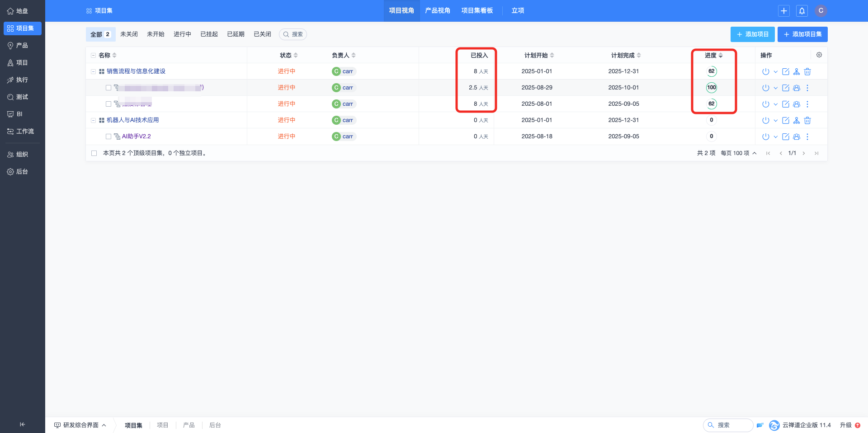
Task: Toggle the select-all checkbox in table footer
Action: [x=94, y=153]
